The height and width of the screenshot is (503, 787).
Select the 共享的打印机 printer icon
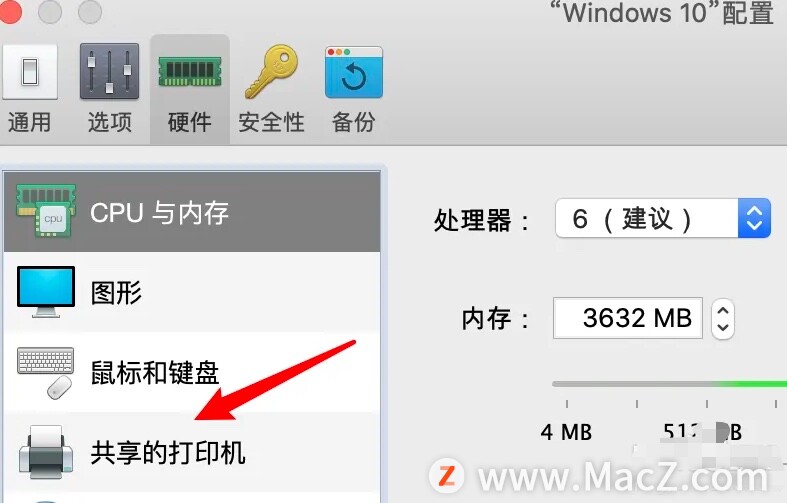tap(46, 452)
